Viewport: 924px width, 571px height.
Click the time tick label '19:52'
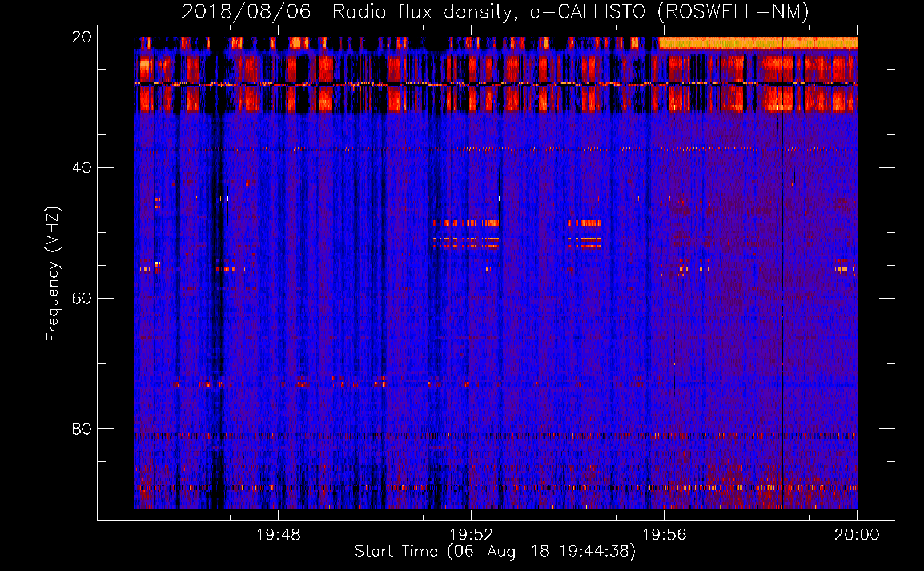tap(471, 534)
